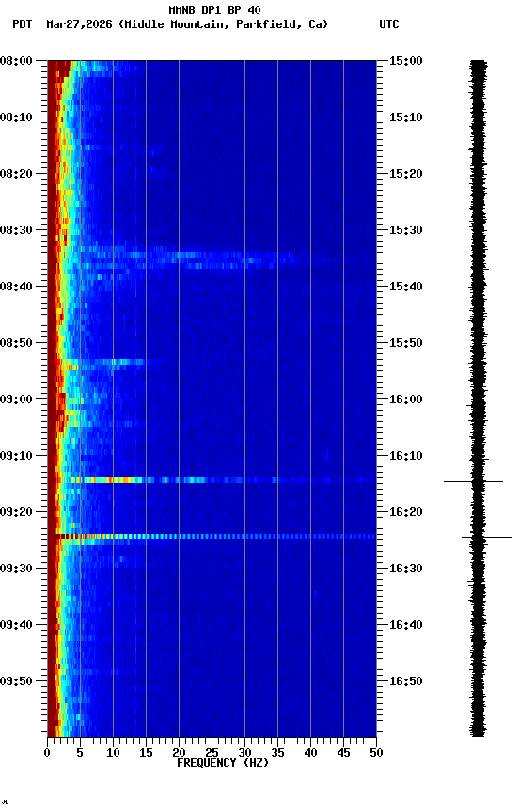Click the 16:20 UTC time label

click(406, 512)
